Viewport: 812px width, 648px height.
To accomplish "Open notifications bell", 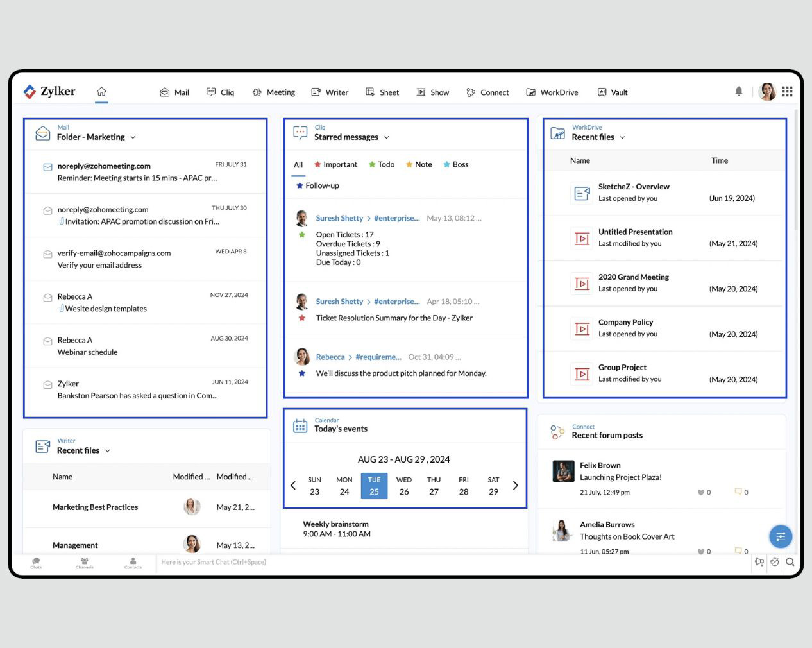I will coord(739,92).
